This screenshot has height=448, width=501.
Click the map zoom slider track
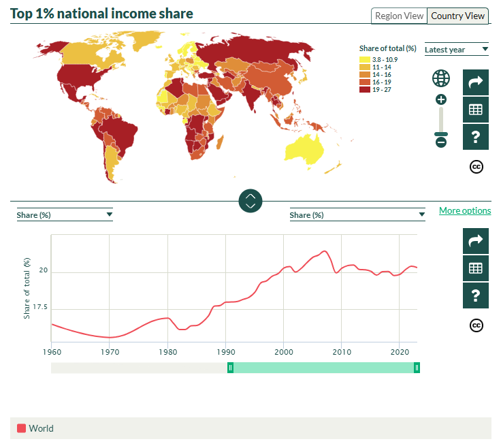coord(441,120)
